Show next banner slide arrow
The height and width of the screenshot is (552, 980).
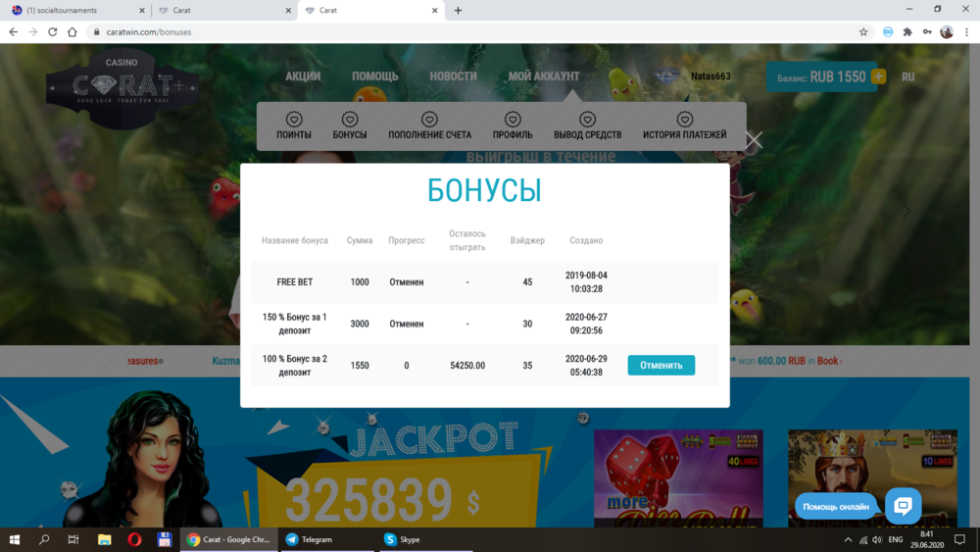click(906, 212)
